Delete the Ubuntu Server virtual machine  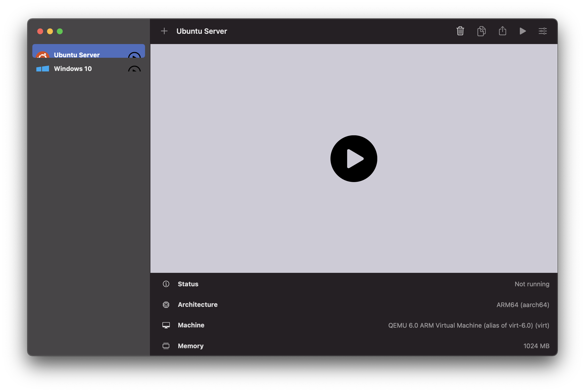click(x=460, y=31)
